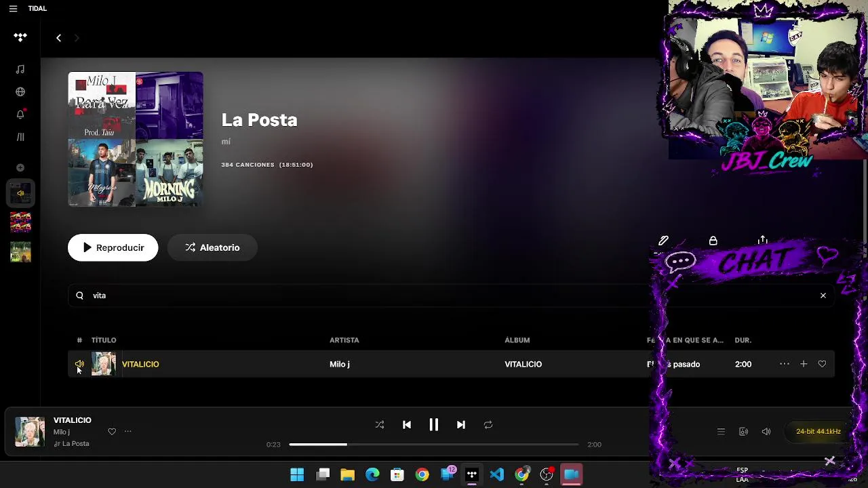Open the three-dot menu in the player bar
Viewport: 868px width, 488px height.
coord(127,432)
